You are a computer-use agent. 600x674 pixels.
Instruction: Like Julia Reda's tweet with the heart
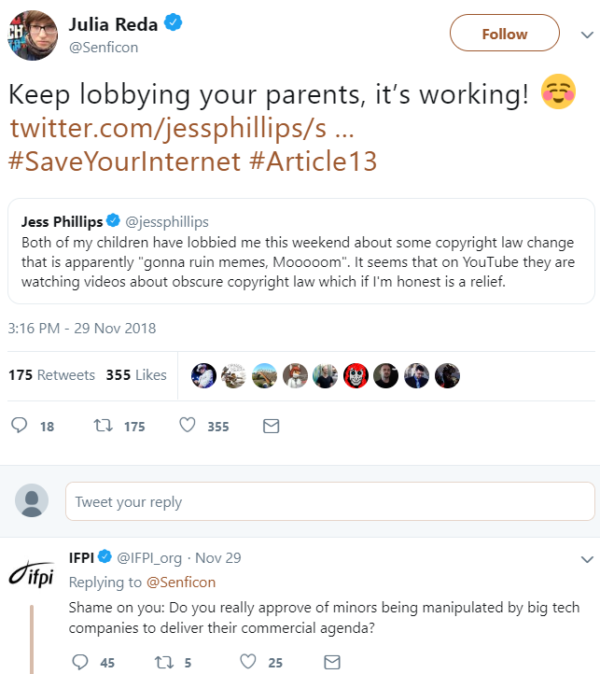tap(186, 426)
